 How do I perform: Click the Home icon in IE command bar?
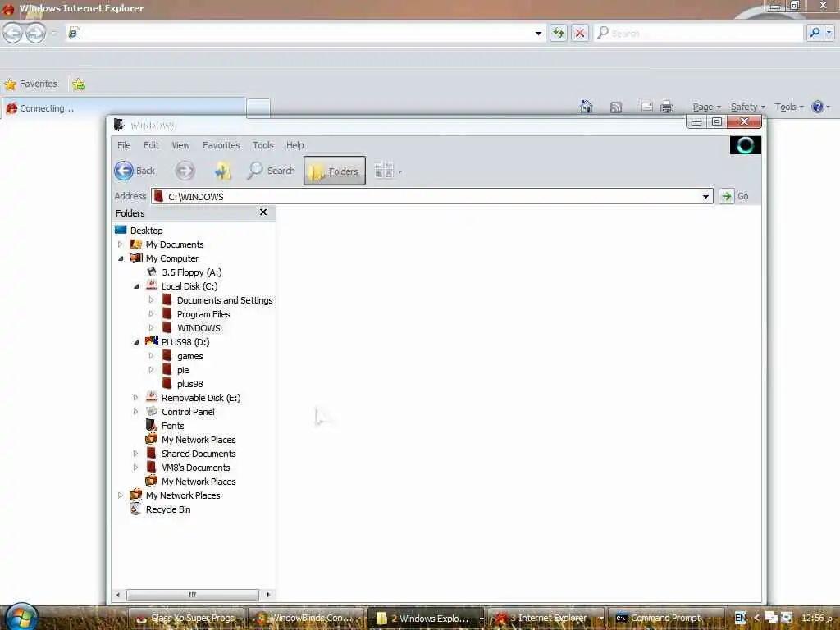pyautogui.click(x=587, y=107)
